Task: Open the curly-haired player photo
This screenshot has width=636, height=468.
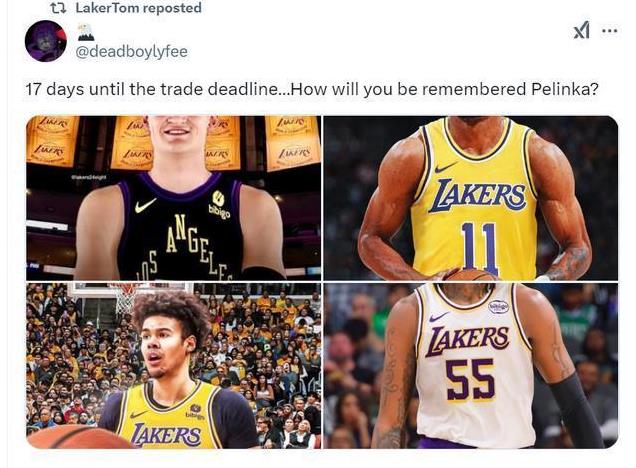Action: coord(174,366)
